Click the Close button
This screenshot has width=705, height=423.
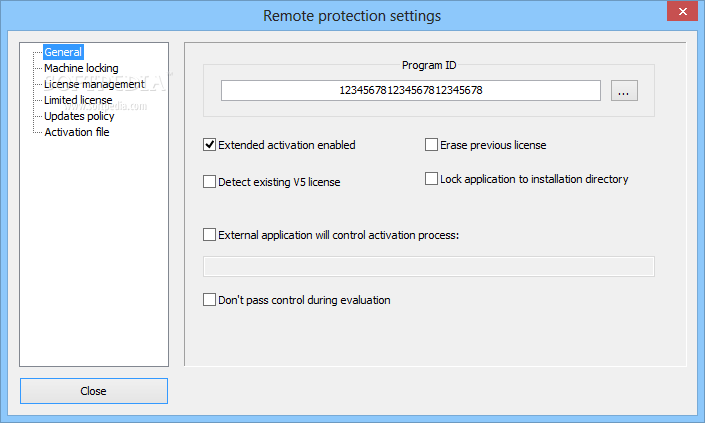pos(94,391)
